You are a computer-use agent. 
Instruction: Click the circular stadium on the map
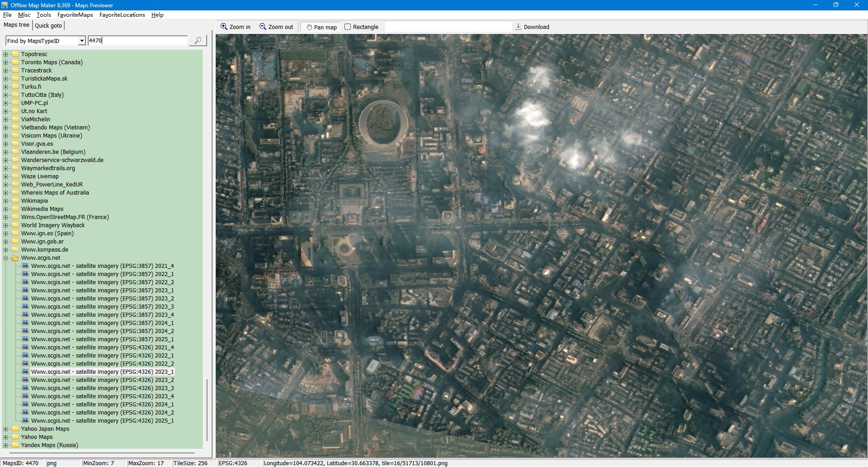[383, 124]
